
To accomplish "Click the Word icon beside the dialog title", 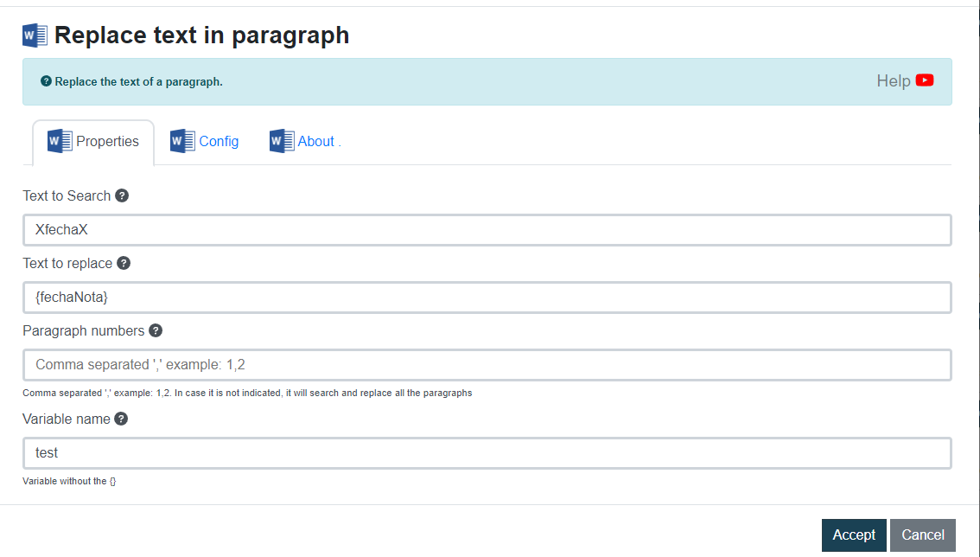I will pyautogui.click(x=35, y=35).
